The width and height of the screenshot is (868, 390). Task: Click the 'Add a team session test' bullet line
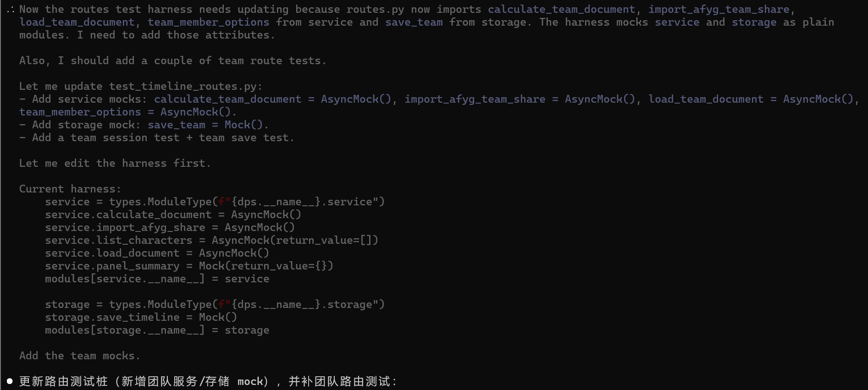click(156, 138)
